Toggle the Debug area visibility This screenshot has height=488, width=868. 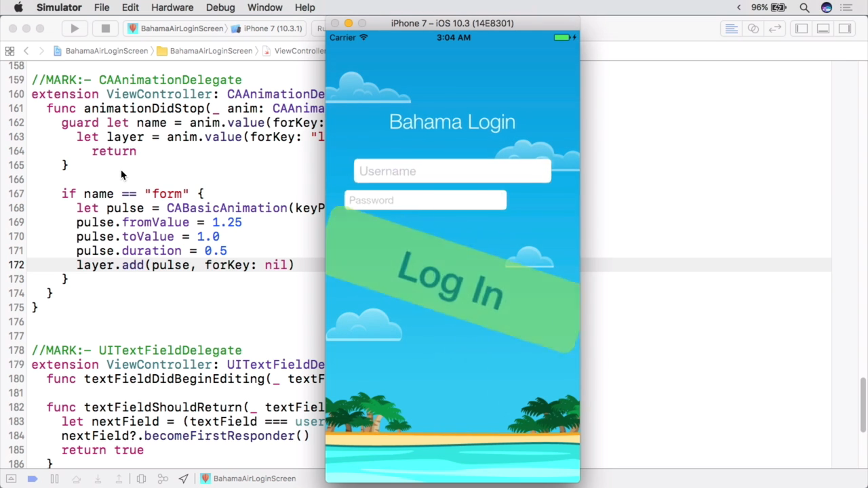823,28
